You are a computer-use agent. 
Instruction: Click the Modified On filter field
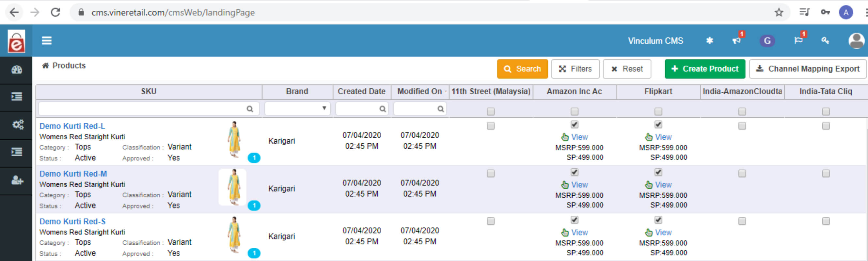click(420, 109)
